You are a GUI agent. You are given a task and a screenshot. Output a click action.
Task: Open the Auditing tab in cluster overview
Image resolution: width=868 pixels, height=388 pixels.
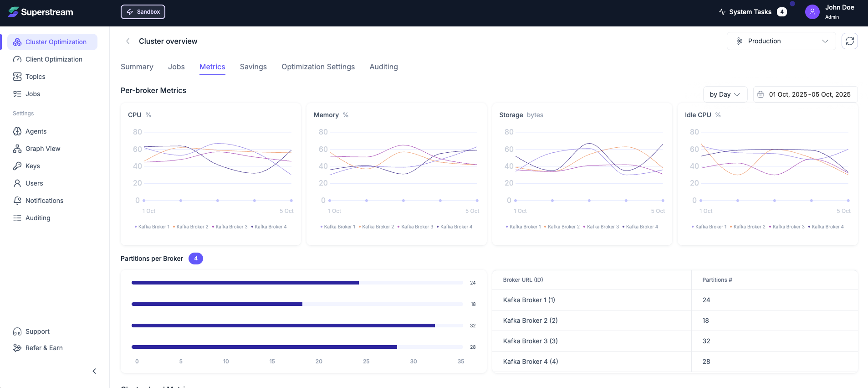pos(384,67)
